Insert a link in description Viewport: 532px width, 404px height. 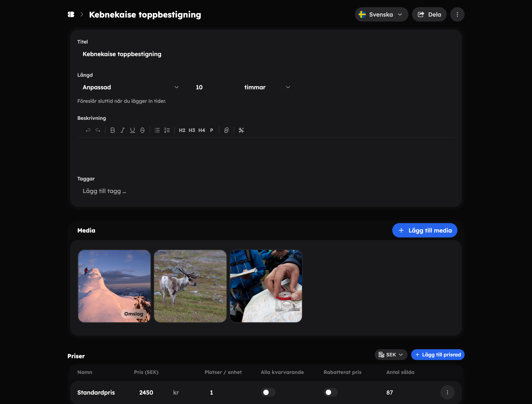coord(226,130)
